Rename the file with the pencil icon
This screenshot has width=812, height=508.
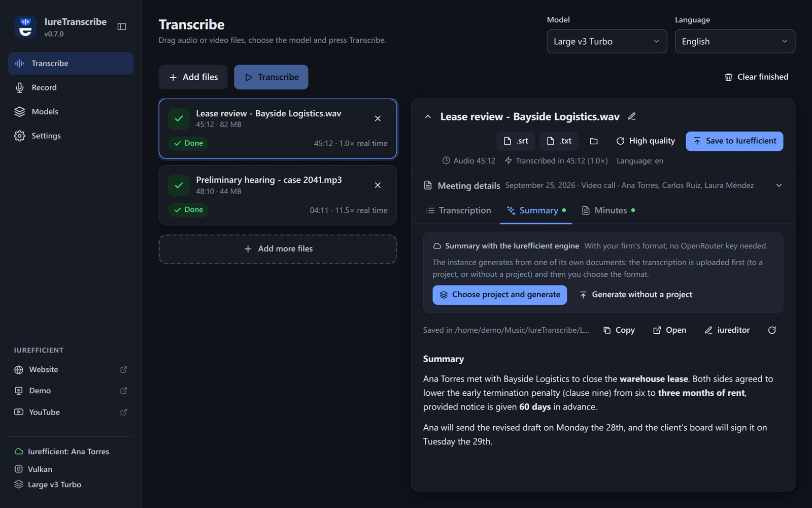632,116
